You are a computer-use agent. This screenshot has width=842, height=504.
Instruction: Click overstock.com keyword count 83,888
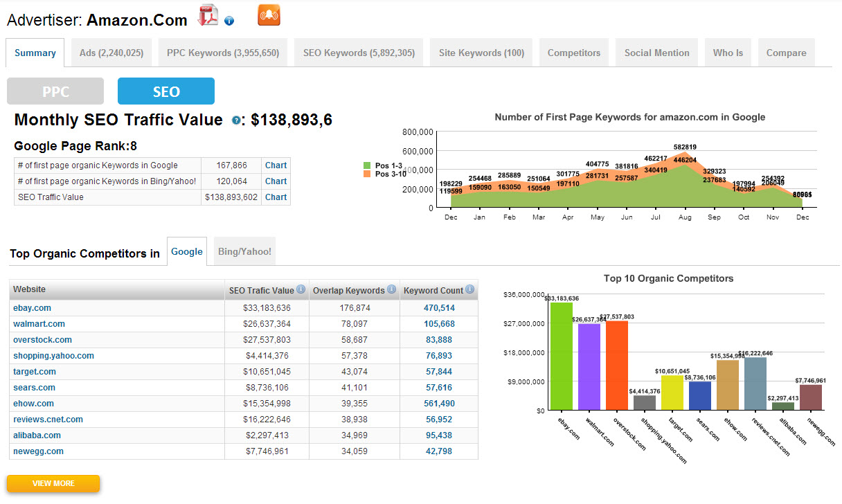[x=439, y=340]
